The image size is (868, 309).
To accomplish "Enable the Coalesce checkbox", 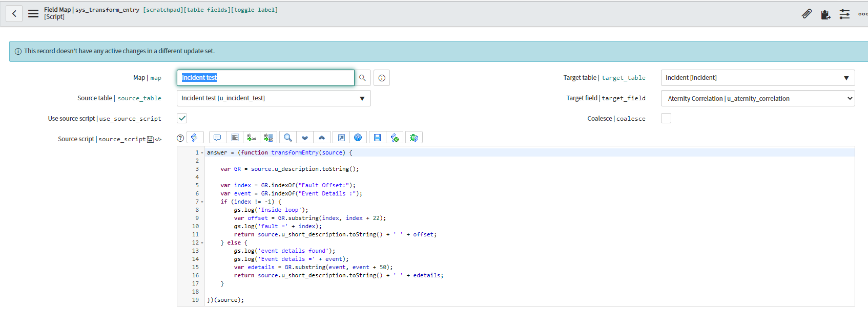I will pos(666,118).
